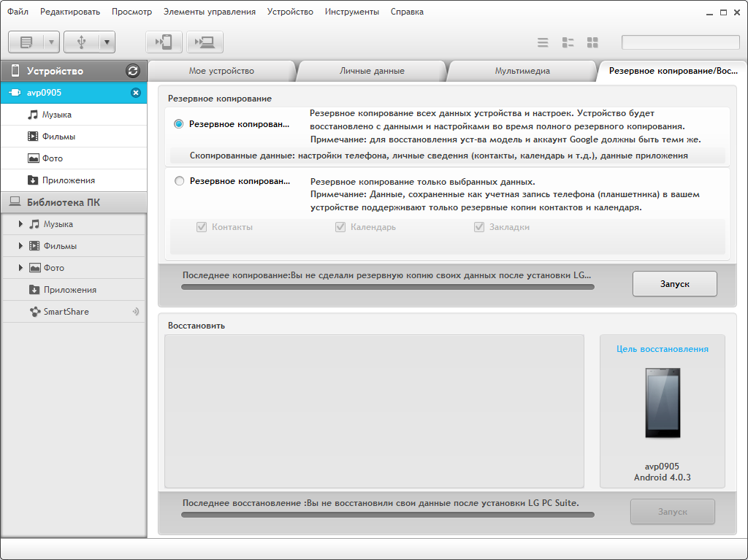Switch to thumbnail grid view icon

[592, 42]
